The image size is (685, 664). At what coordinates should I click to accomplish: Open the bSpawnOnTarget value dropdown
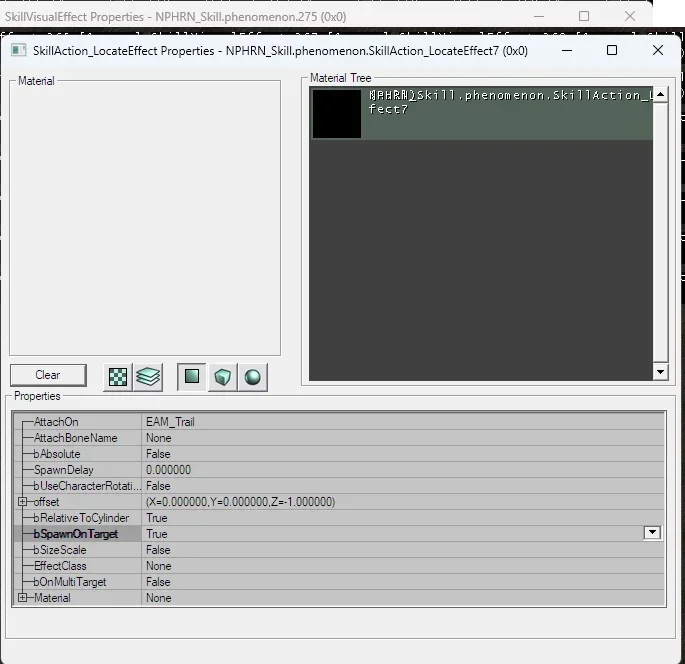pyautogui.click(x=652, y=533)
